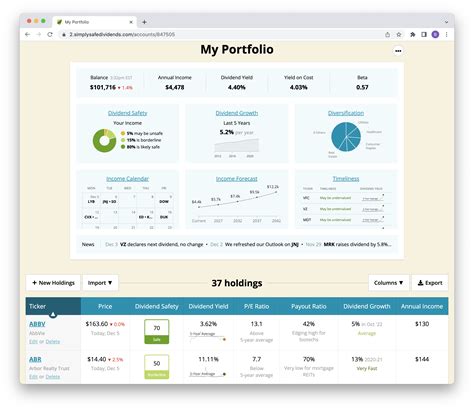Click the Annual Income value $4,478
The image size is (474, 410).
[175, 87]
